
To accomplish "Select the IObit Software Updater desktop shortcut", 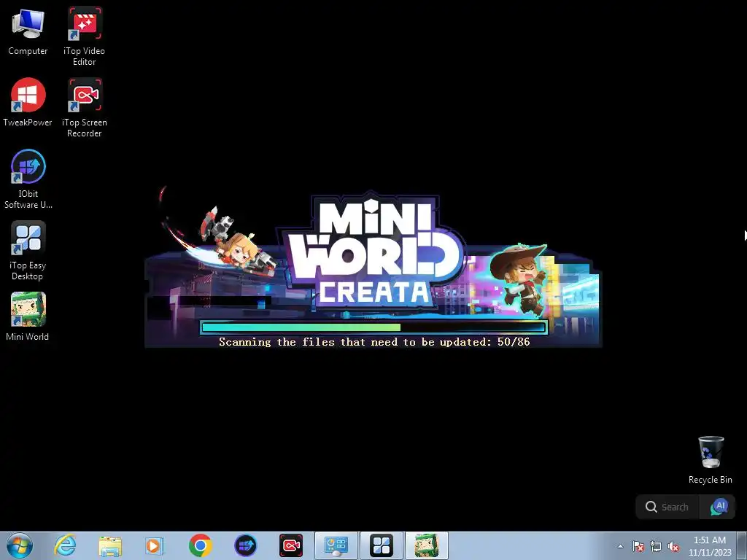I will [28, 179].
